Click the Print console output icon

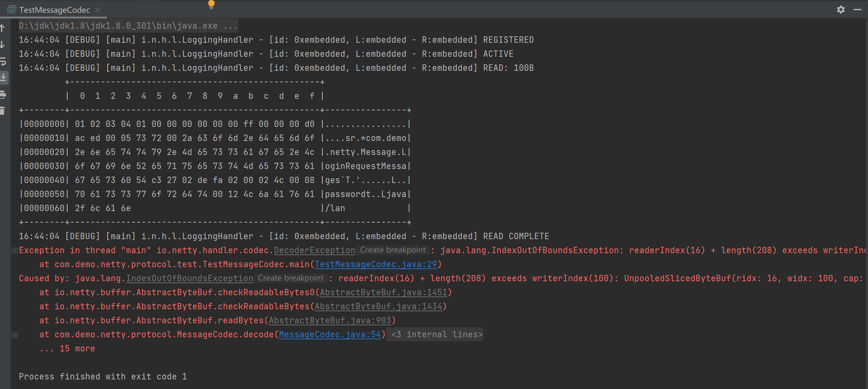pyautogui.click(x=3, y=95)
